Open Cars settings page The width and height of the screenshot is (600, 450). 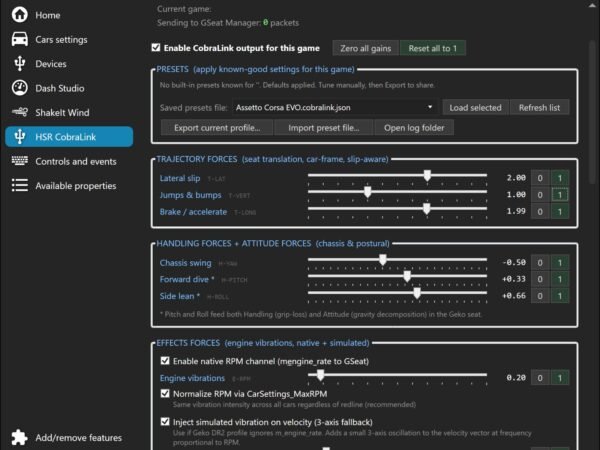pyautogui.click(x=61, y=40)
